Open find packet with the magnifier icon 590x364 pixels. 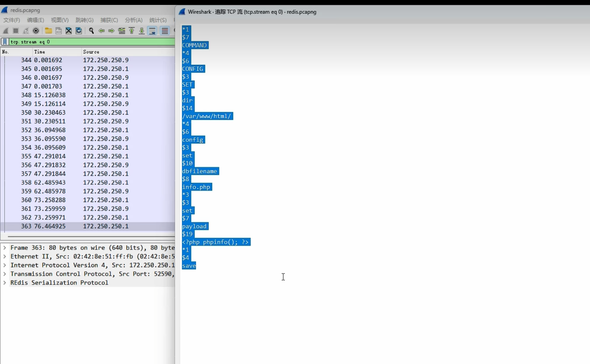tap(91, 31)
